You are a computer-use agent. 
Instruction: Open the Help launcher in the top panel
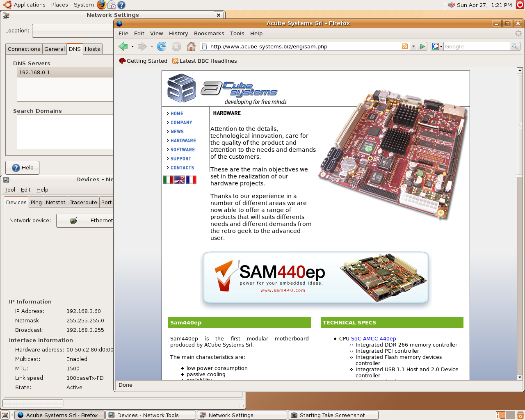(x=121, y=5)
